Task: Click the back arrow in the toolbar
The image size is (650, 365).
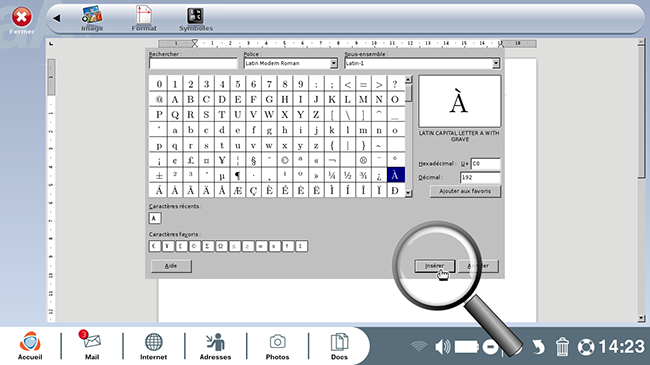Action: pyautogui.click(x=57, y=18)
